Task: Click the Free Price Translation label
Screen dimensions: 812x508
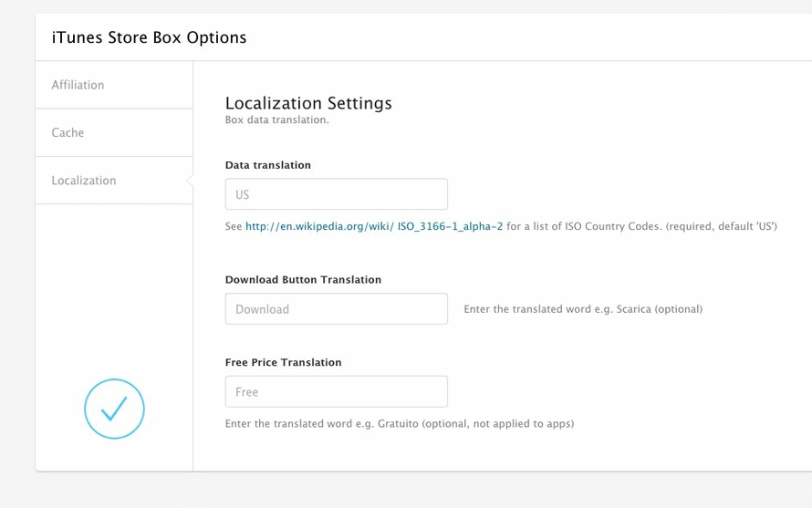Action: pos(283,362)
